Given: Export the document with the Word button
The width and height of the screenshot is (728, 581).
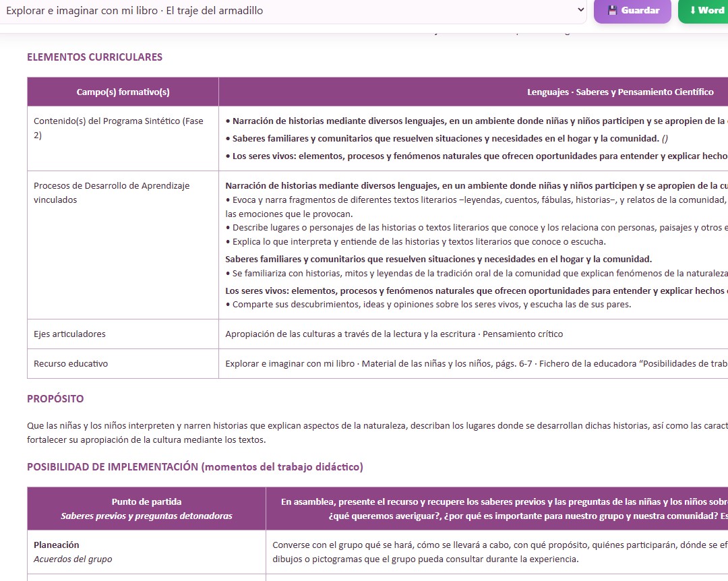Looking at the screenshot, I should point(703,11).
